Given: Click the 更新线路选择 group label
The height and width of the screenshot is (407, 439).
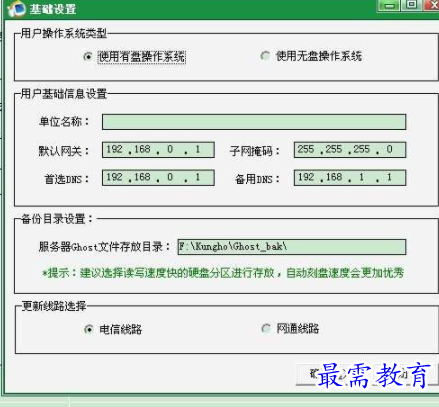Looking at the screenshot, I should pyautogui.click(x=54, y=306).
